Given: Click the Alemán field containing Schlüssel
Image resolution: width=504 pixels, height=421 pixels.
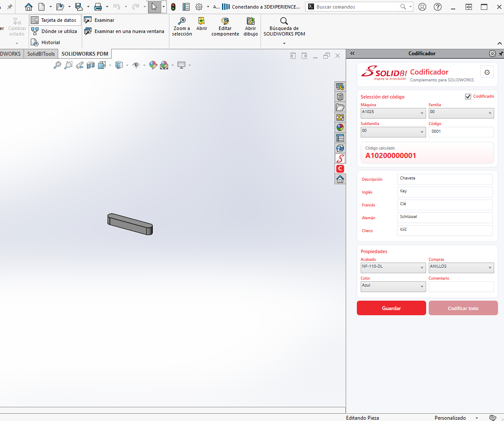Looking at the screenshot, I should [x=445, y=218].
